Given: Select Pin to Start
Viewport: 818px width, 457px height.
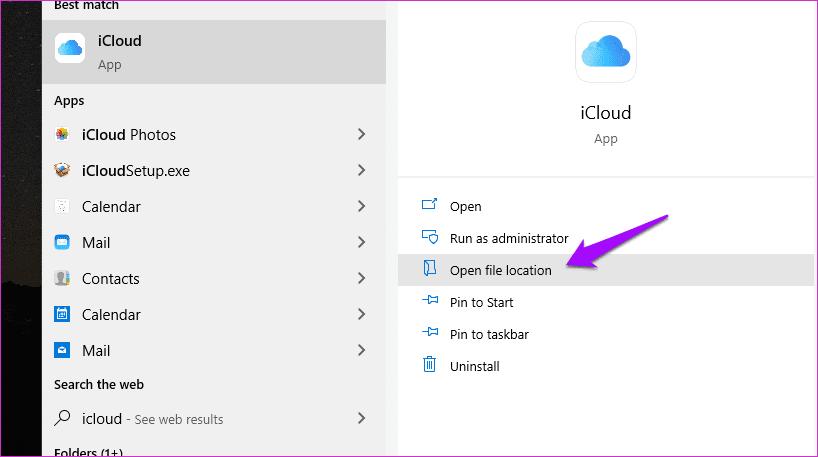Looking at the screenshot, I should click(x=606, y=302).
